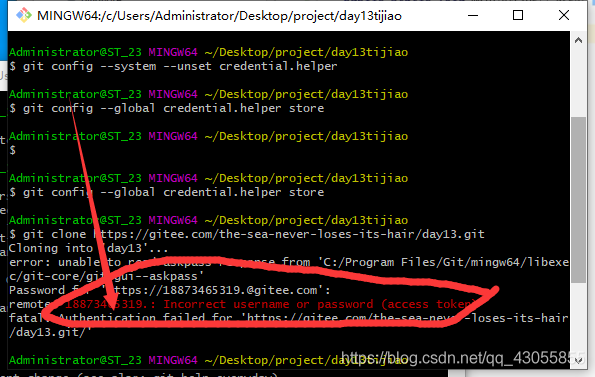Image resolution: width=595 pixels, height=377 pixels.
Task: Click the 'Password for https://18873465319.@gitee.com' line
Action: click(170, 291)
